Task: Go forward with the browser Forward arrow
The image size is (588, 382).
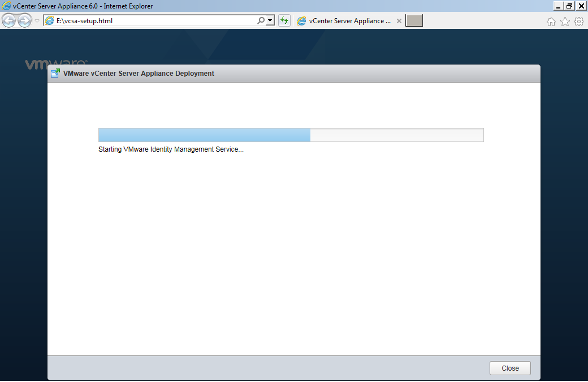Action: point(25,20)
